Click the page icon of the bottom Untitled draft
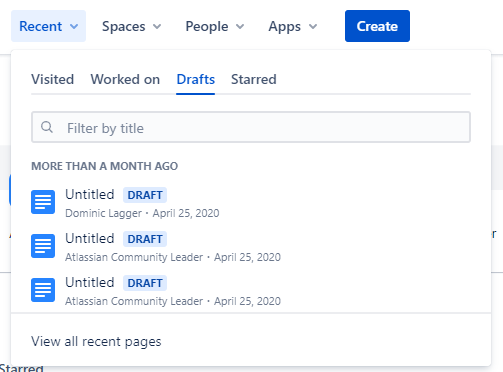This screenshot has height=372, width=503. (x=43, y=290)
